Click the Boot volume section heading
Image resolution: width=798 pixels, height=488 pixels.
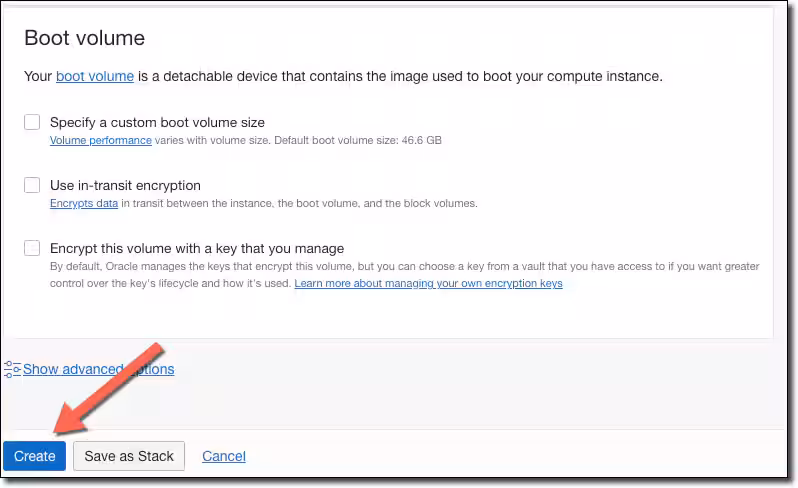[x=84, y=38]
